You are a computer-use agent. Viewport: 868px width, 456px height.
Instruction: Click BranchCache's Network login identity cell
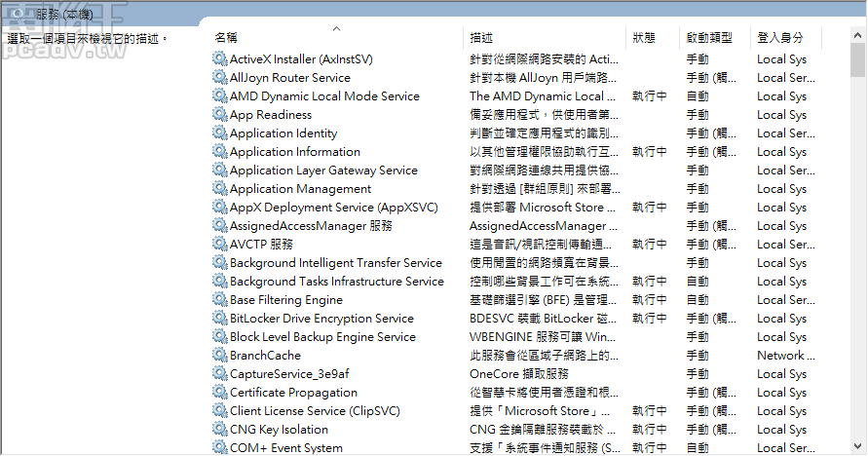point(785,356)
